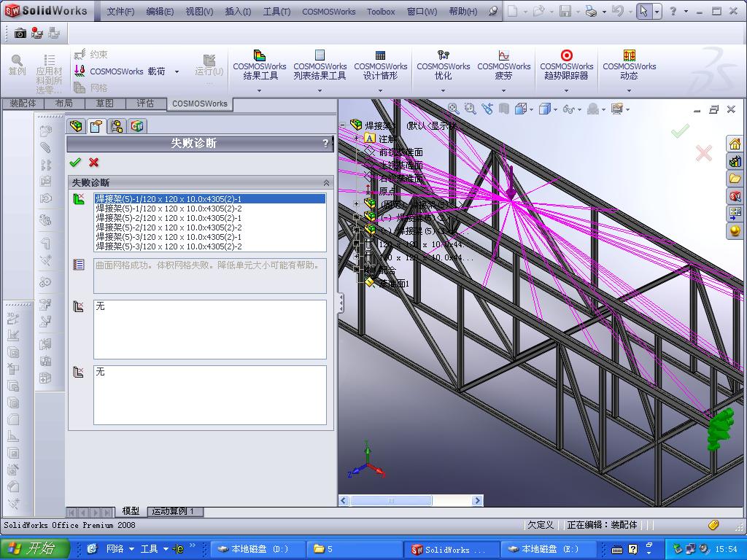747x560 pixels.
Task: Click the Save icon in the title bar
Action: coord(565,11)
